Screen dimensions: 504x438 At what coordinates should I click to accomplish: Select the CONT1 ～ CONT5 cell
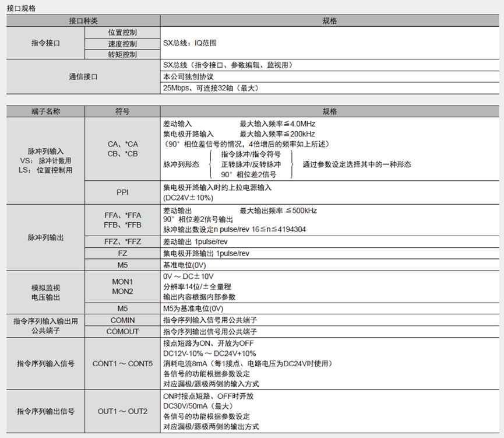coord(122,363)
